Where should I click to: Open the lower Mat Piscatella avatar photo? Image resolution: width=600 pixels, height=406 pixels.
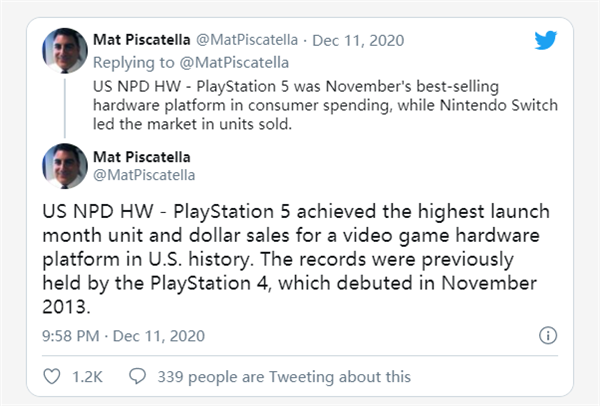pyautogui.click(x=65, y=166)
